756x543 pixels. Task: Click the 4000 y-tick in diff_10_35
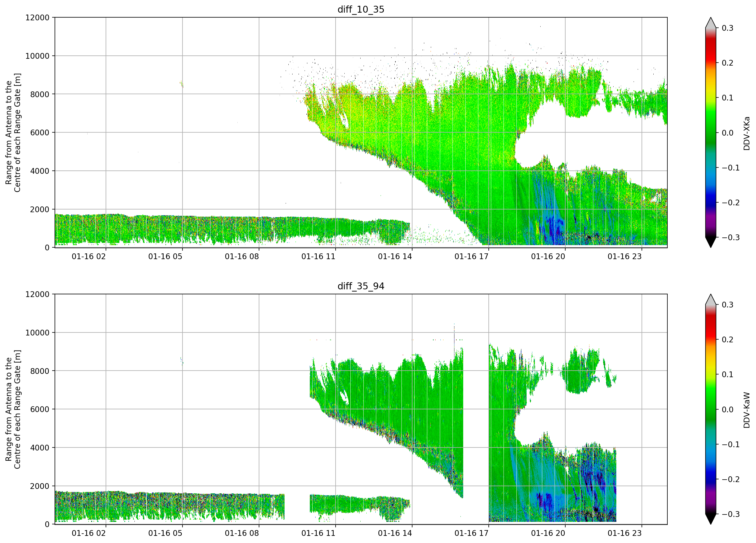click(x=40, y=171)
